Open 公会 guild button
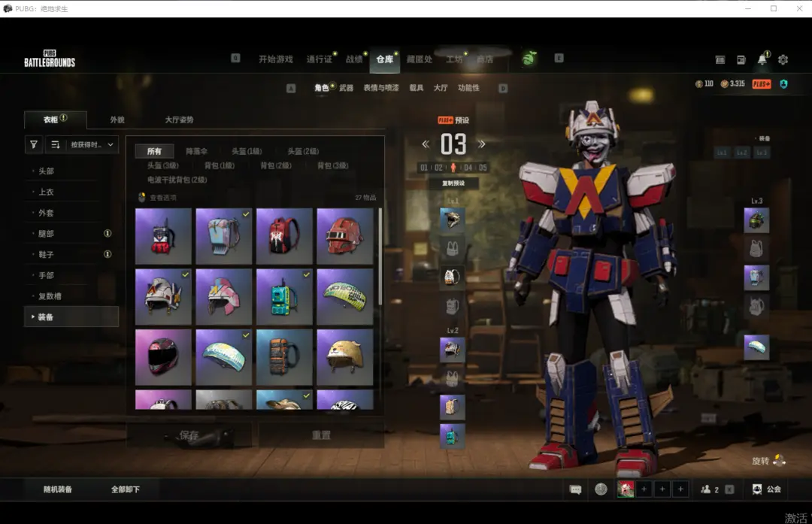 (767, 489)
